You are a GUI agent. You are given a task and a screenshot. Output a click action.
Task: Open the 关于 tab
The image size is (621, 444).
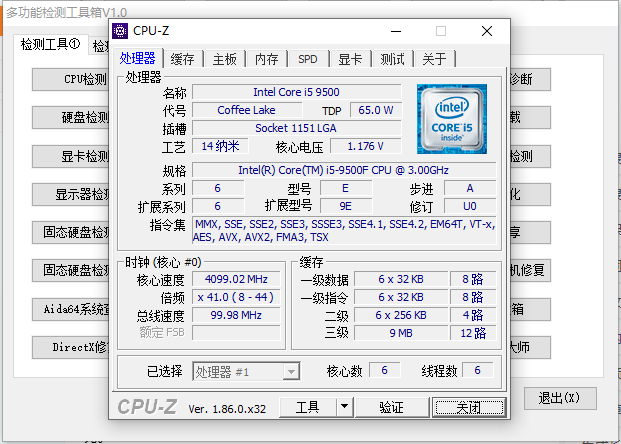[x=434, y=59]
